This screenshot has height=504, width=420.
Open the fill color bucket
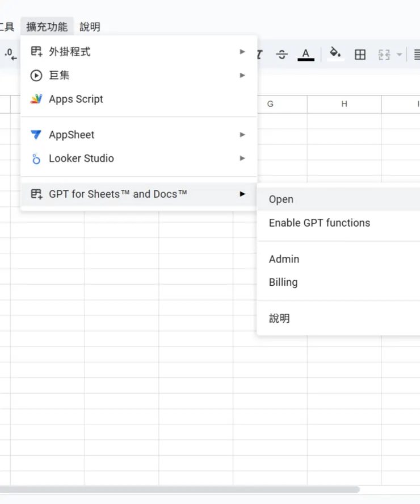(335, 53)
